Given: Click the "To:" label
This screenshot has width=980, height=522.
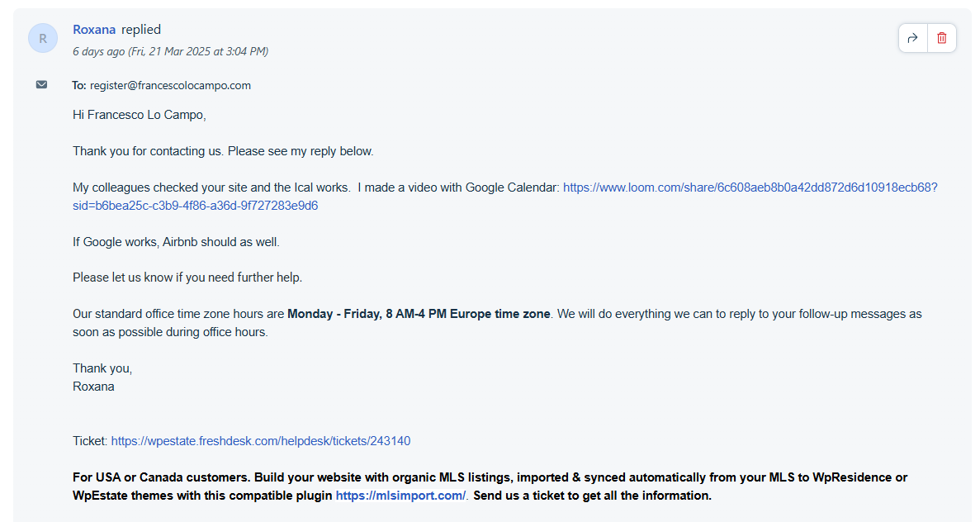Looking at the screenshot, I should (x=78, y=85).
